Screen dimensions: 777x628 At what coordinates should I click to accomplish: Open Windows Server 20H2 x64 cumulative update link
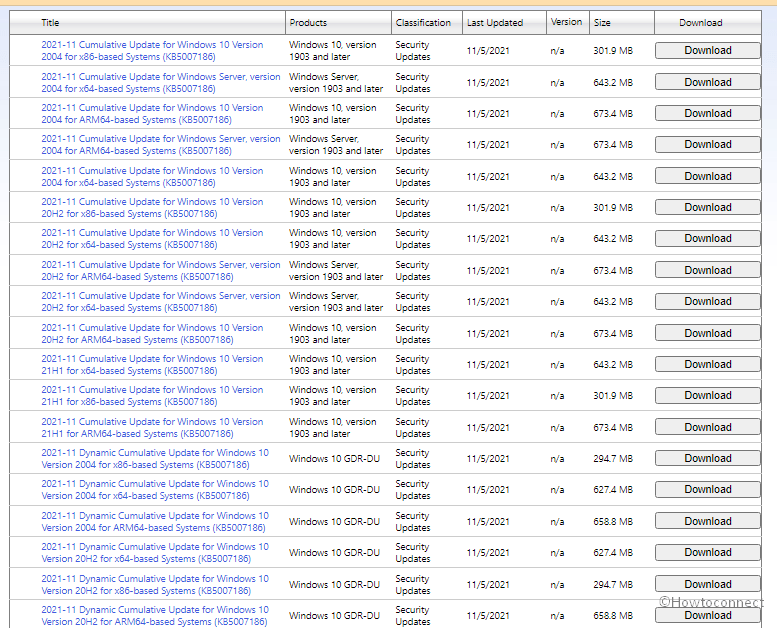tap(160, 302)
